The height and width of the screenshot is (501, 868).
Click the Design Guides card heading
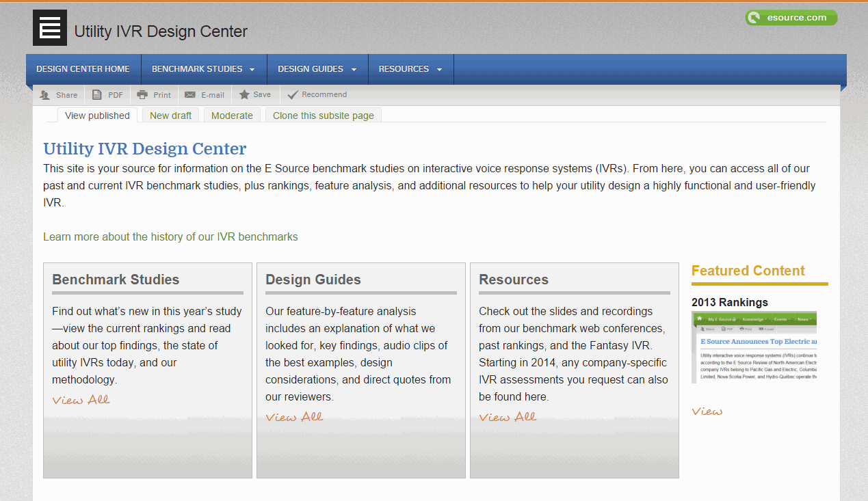click(x=313, y=280)
